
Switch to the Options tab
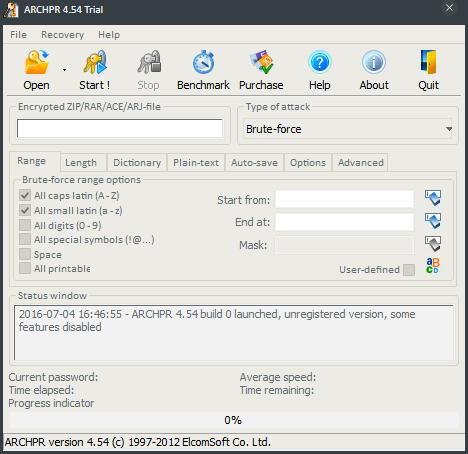[x=308, y=163]
